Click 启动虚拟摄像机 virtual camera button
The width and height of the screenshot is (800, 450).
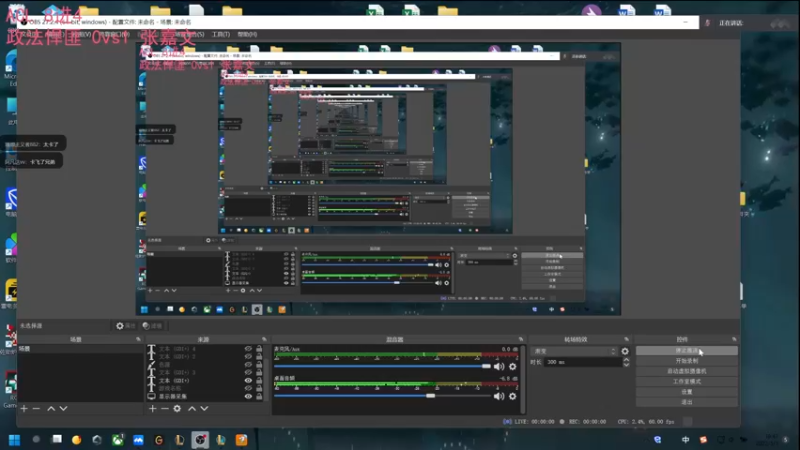point(687,371)
